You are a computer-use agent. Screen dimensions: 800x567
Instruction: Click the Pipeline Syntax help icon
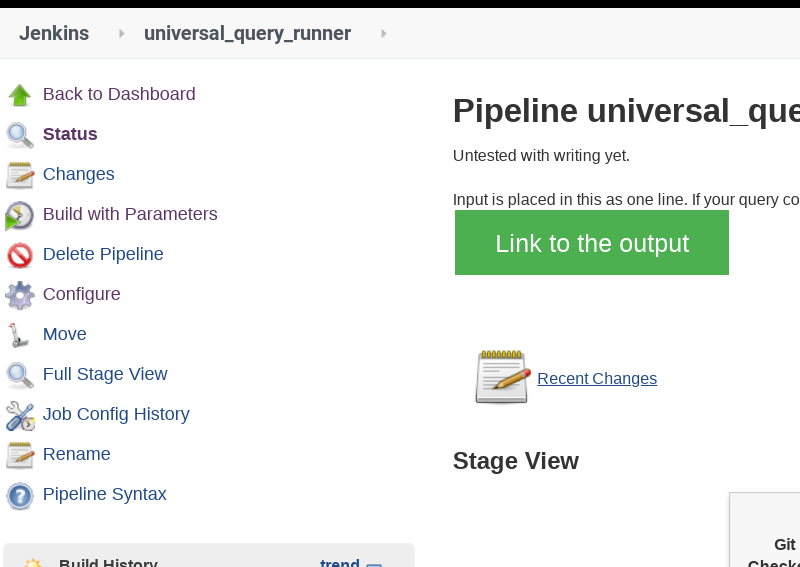point(20,495)
